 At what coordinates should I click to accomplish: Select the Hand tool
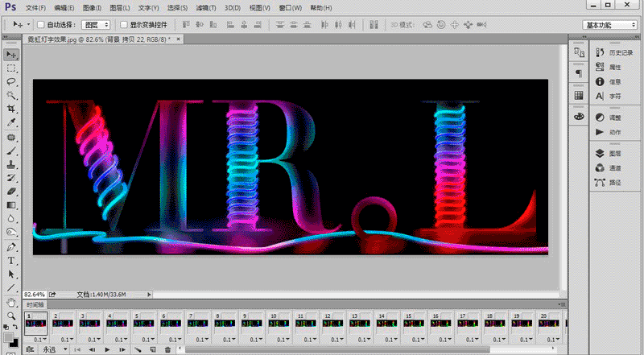click(11, 303)
